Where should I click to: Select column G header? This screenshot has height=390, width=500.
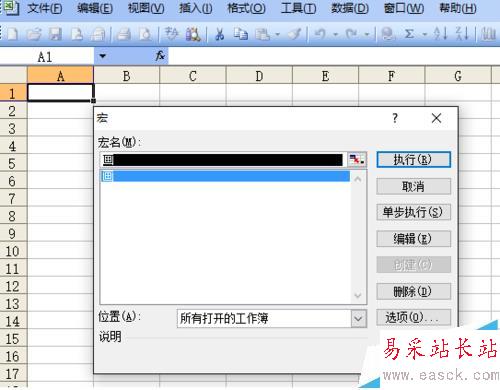pyautogui.click(x=458, y=76)
